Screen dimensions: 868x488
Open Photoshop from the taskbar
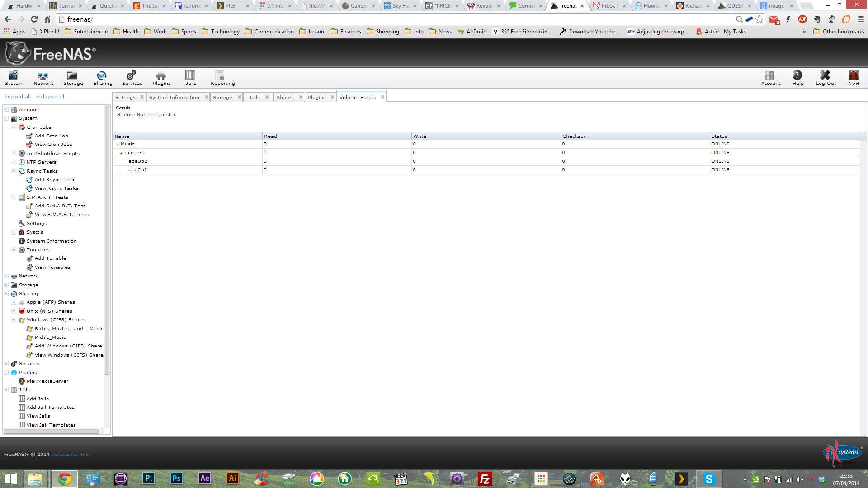(x=176, y=479)
